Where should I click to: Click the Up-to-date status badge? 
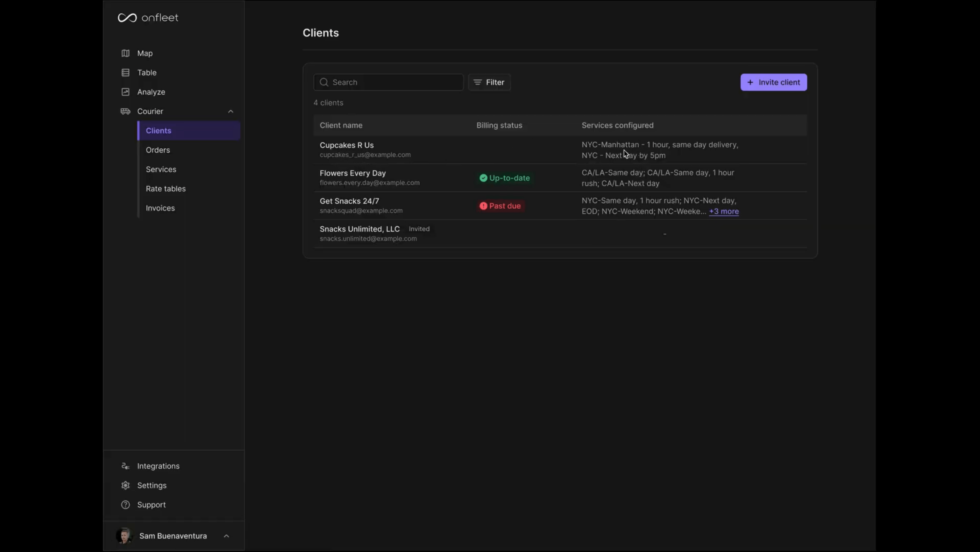[x=505, y=178]
